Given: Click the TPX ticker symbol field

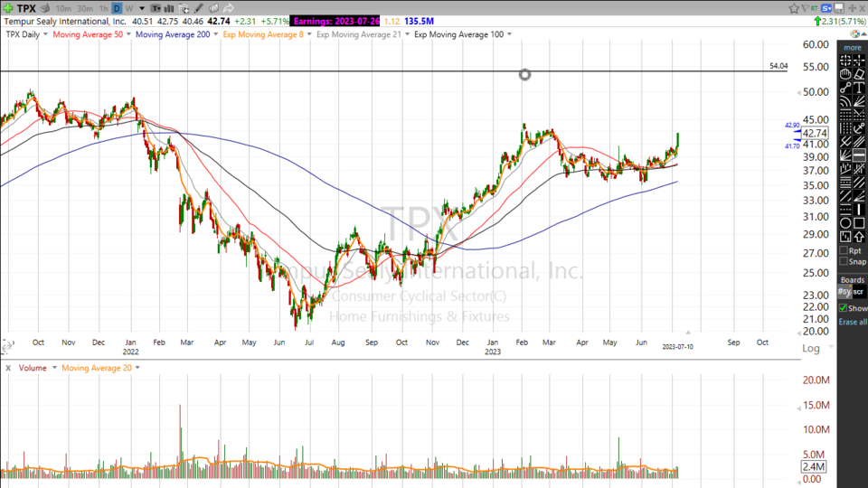Looking at the screenshot, I should pos(26,8).
